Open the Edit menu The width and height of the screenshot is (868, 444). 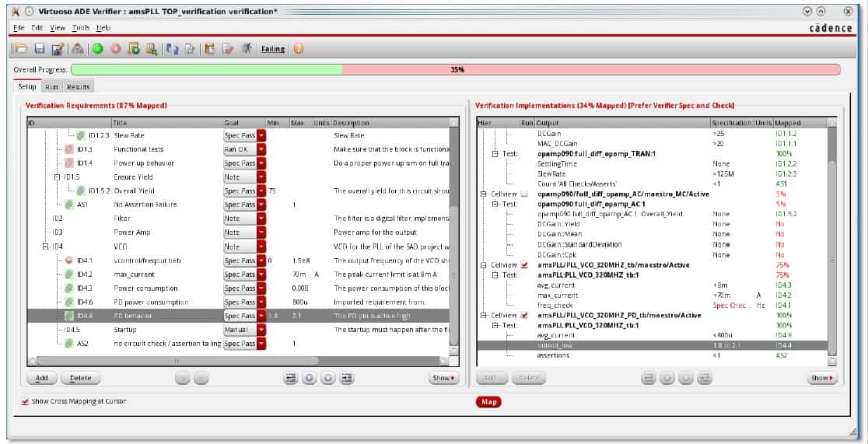pyautogui.click(x=37, y=28)
